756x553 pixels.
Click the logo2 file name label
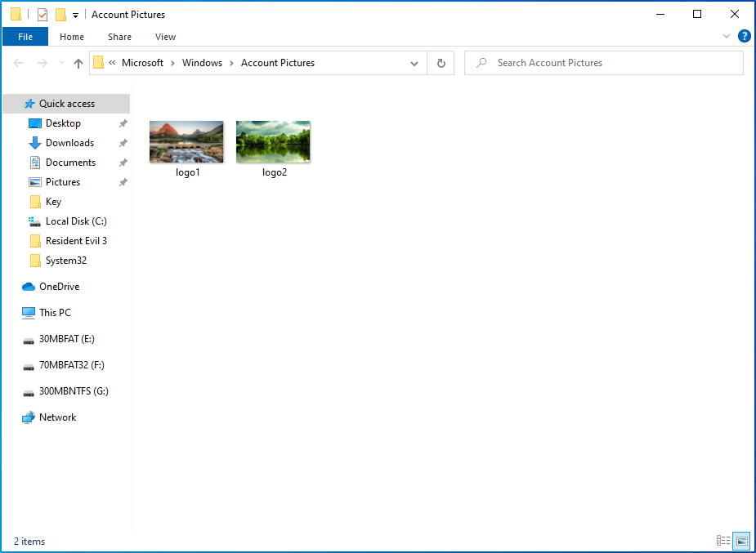pyautogui.click(x=275, y=172)
